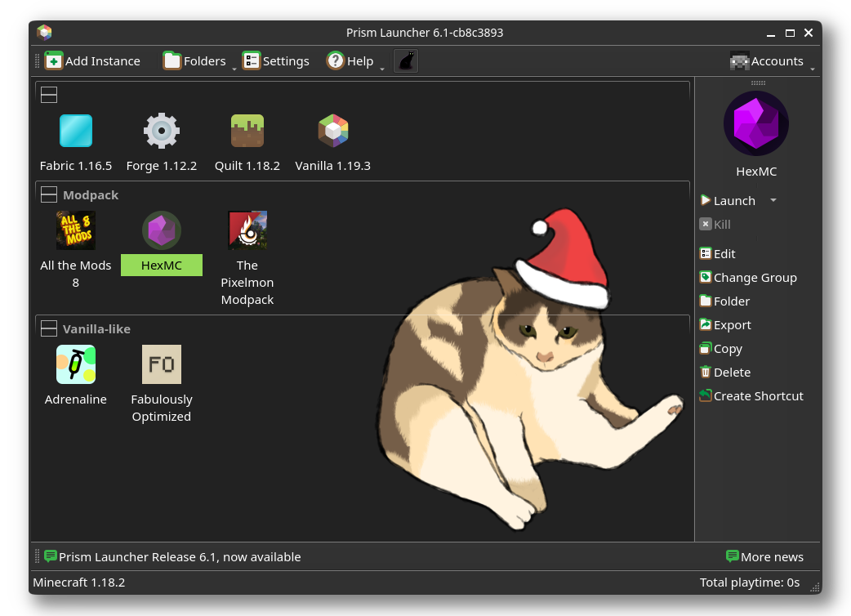Select the Vanilla 1.19.3 instance icon

(x=332, y=131)
